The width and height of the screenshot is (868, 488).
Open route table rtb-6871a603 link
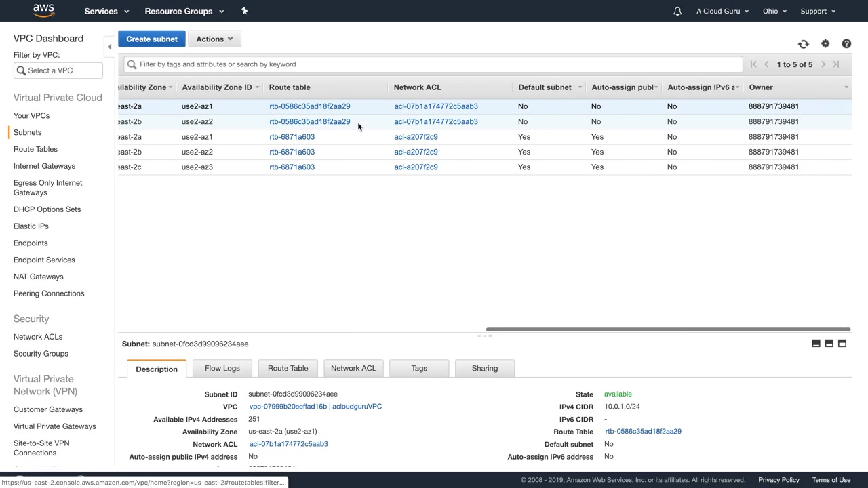click(292, 137)
